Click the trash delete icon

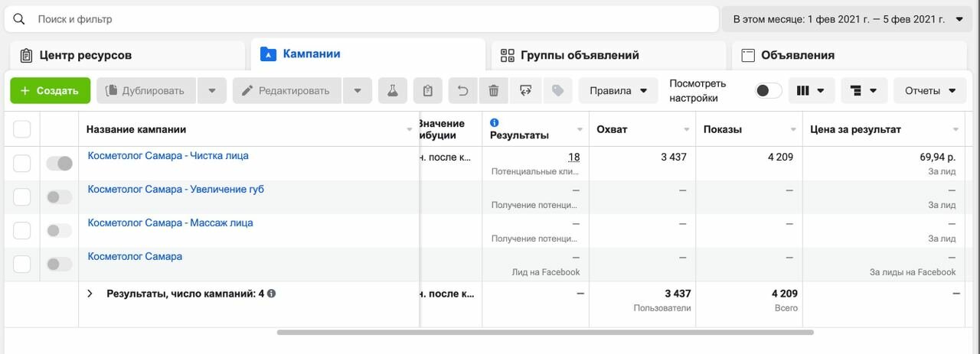494,90
